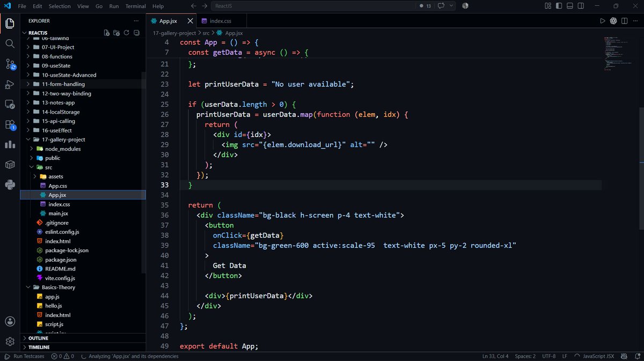Open vite.config.js in the Explorer
This screenshot has height=361, width=644.
tap(60, 278)
